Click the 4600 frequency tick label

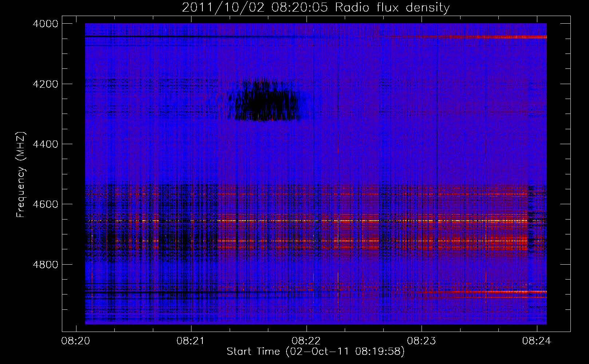click(x=46, y=204)
